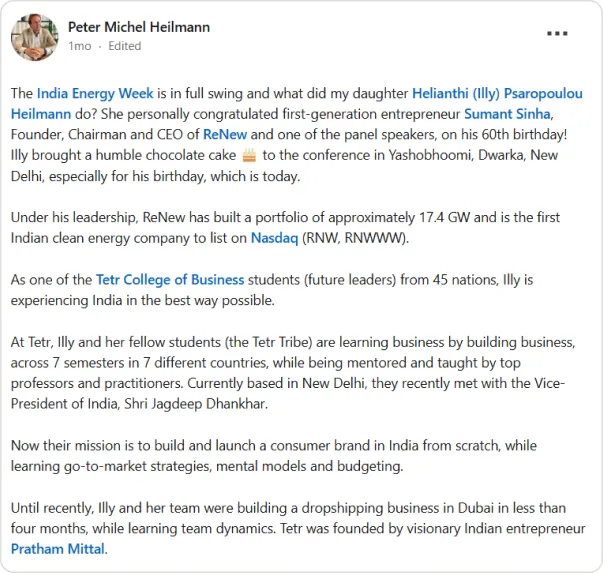Click Peter Michel Heilmann's profile photo

coord(34,37)
